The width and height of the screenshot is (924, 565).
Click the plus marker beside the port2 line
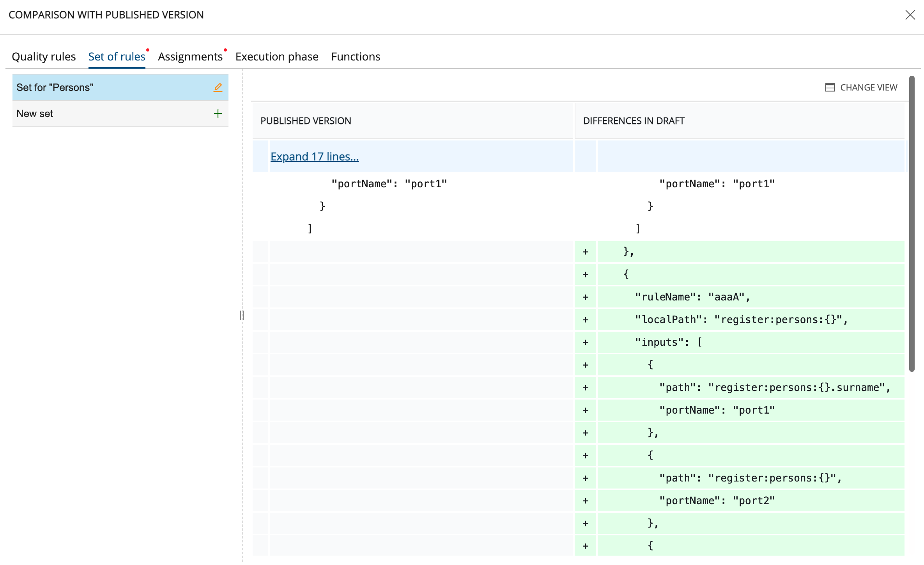click(x=585, y=501)
